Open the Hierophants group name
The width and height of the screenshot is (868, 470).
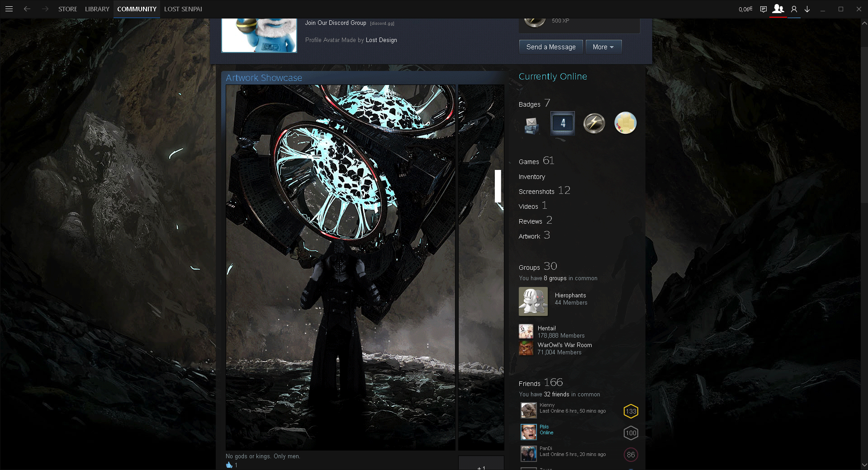click(x=570, y=295)
